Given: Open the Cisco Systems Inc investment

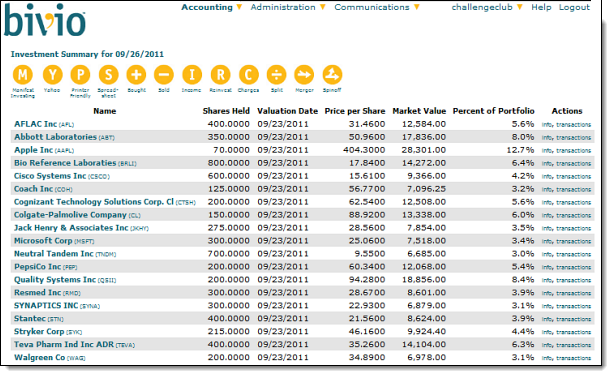Looking at the screenshot, I should [x=50, y=176].
